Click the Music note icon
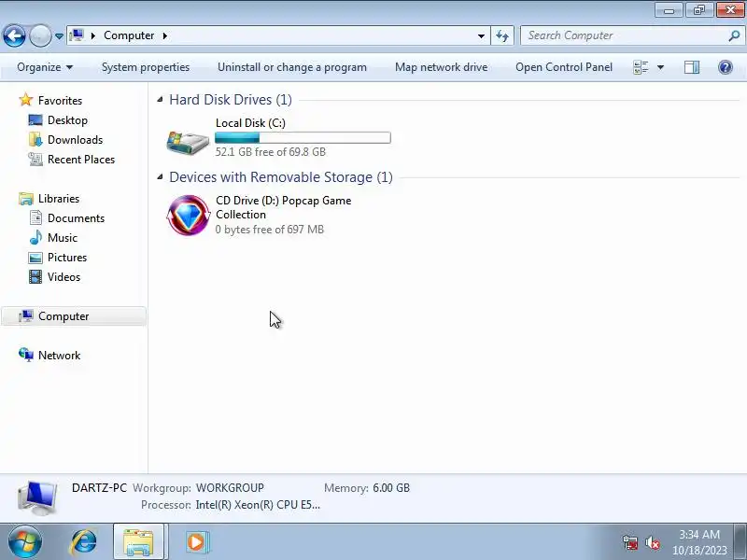Viewport: 747px width, 560px height. click(x=35, y=237)
